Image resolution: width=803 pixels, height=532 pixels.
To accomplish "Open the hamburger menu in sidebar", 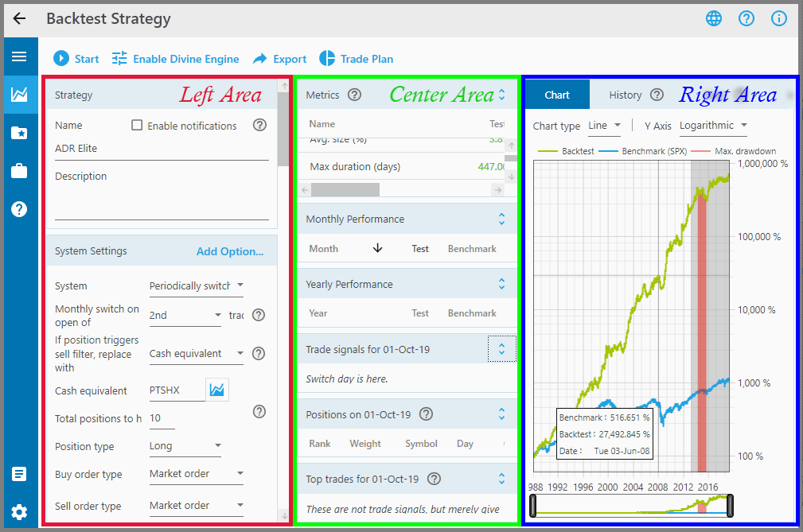I will click(19, 56).
